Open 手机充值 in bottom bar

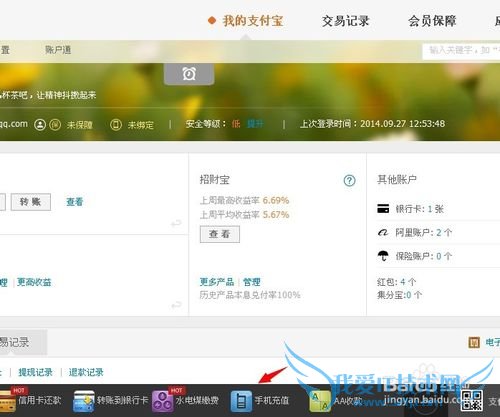272,400
